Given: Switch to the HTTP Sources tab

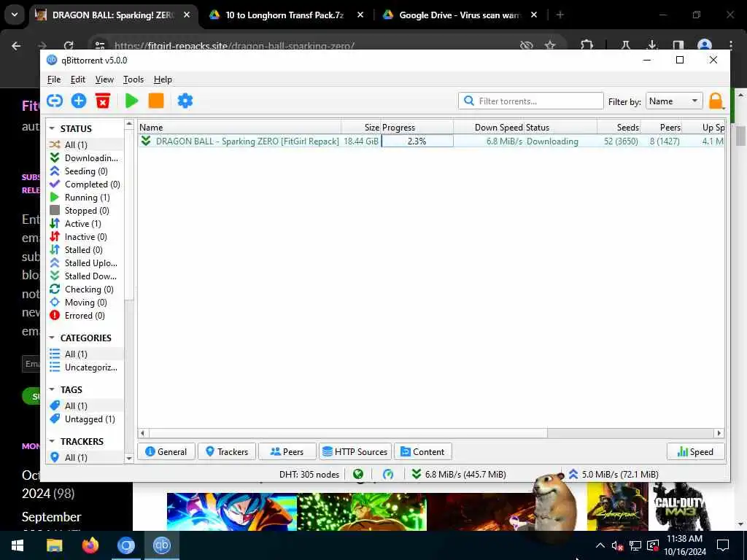Looking at the screenshot, I should click(355, 451).
